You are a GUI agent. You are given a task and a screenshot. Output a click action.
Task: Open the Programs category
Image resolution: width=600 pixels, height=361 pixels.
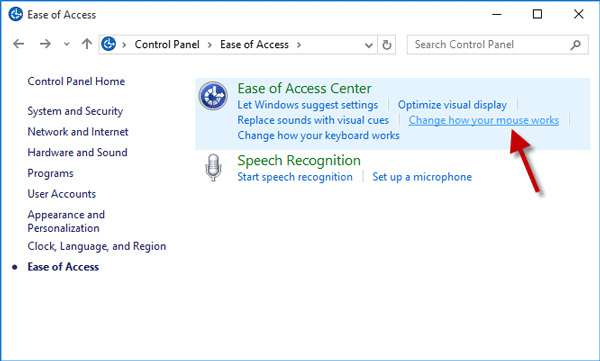click(50, 173)
